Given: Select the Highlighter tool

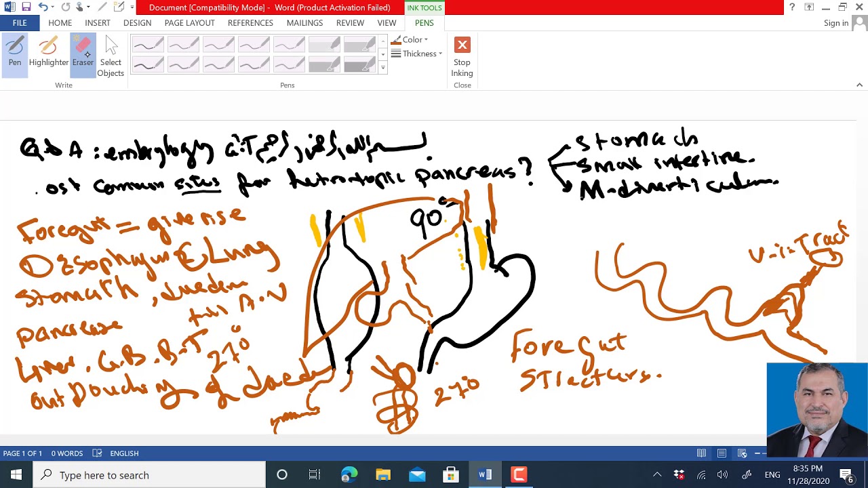Looking at the screenshot, I should click(x=49, y=53).
